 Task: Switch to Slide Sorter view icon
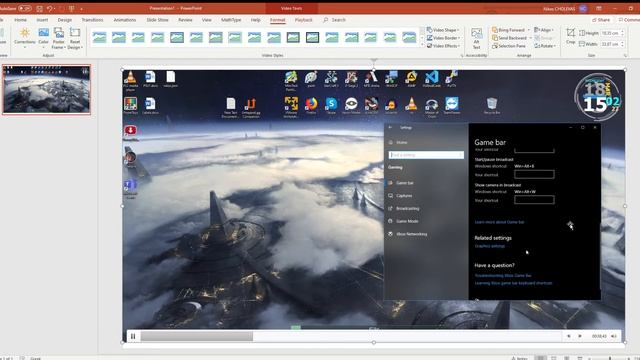click(554, 358)
